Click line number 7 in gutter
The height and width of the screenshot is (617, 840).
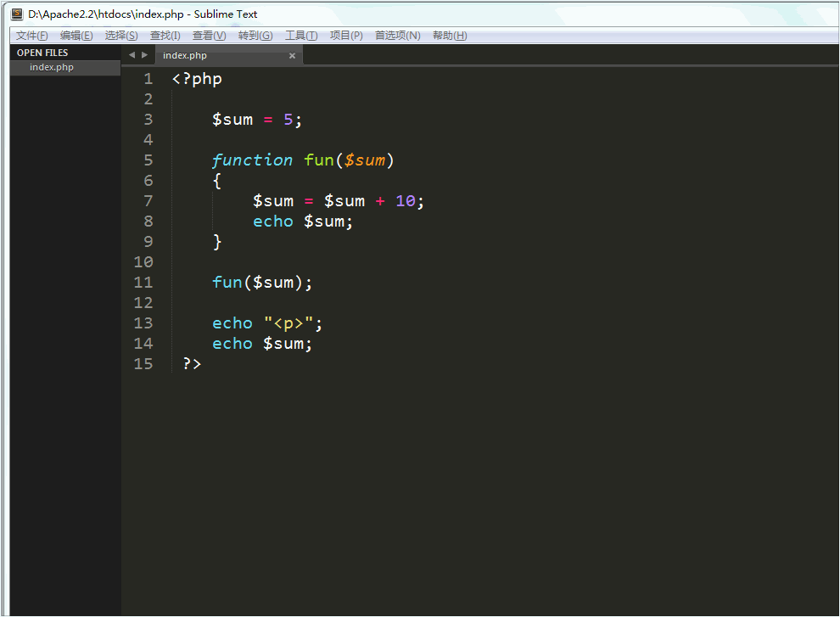pyautogui.click(x=148, y=201)
